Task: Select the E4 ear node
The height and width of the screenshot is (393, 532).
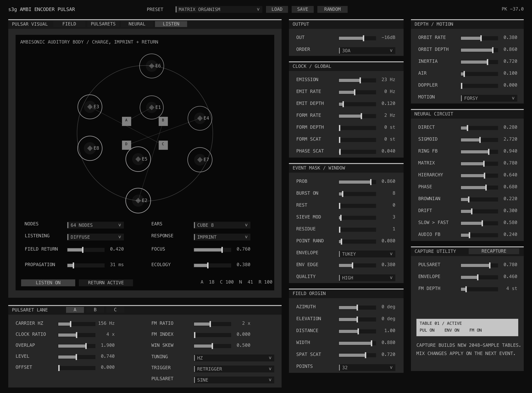Action: [200, 118]
